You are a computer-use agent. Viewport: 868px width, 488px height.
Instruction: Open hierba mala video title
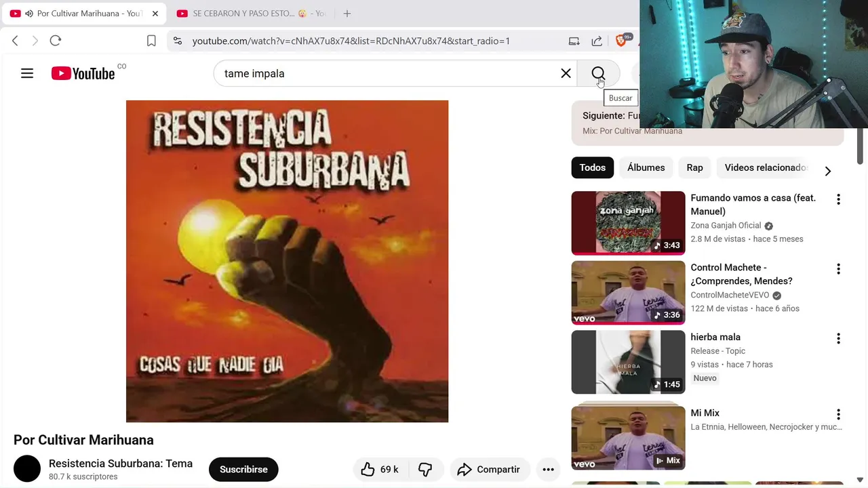click(715, 337)
